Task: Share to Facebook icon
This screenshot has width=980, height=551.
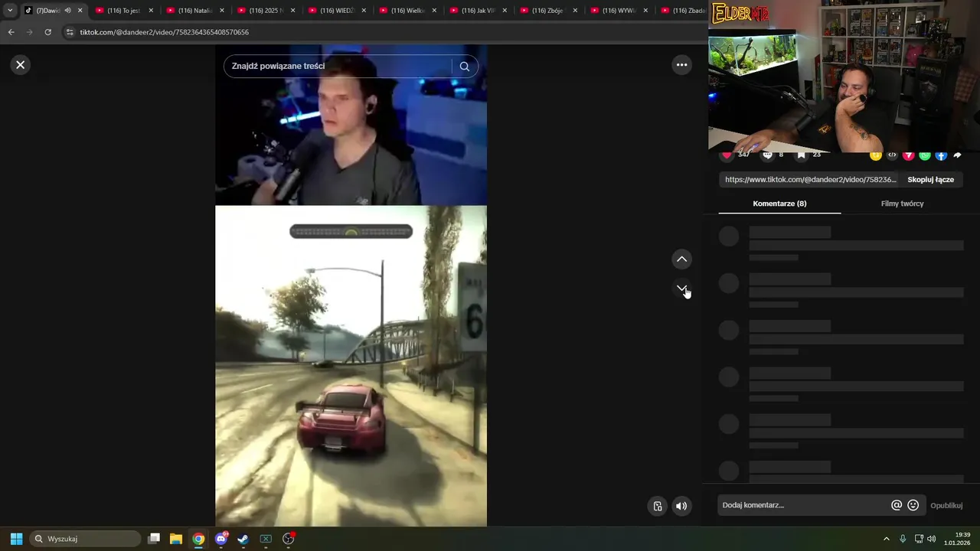Action: click(x=941, y=155)
